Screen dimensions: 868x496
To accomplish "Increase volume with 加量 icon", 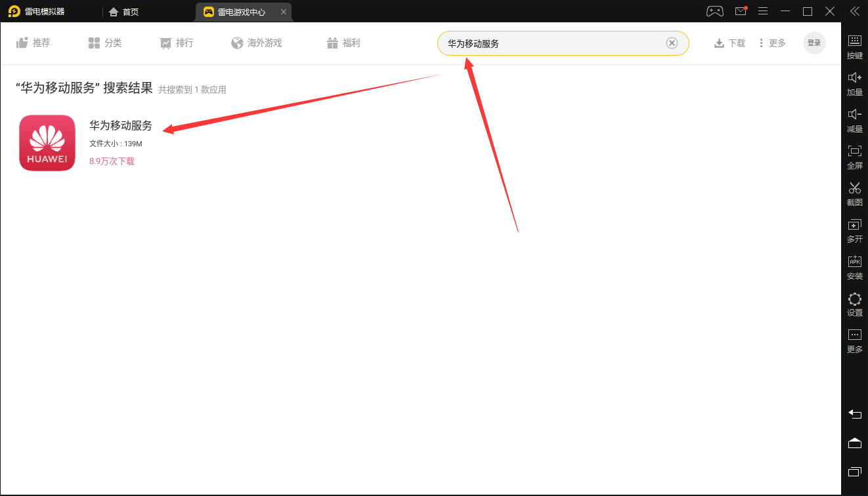I will [x=854, y=83].
